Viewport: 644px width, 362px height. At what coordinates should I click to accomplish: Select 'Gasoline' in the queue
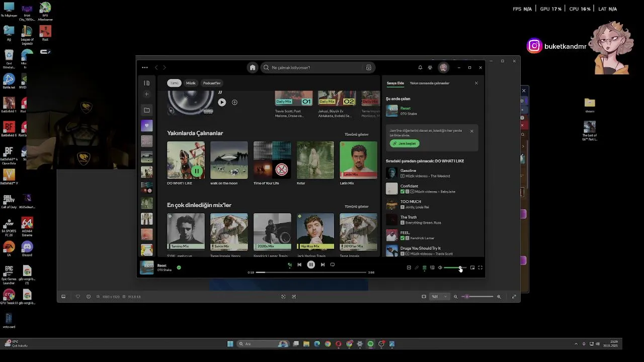pyautogui.click(x=432, y=173)
